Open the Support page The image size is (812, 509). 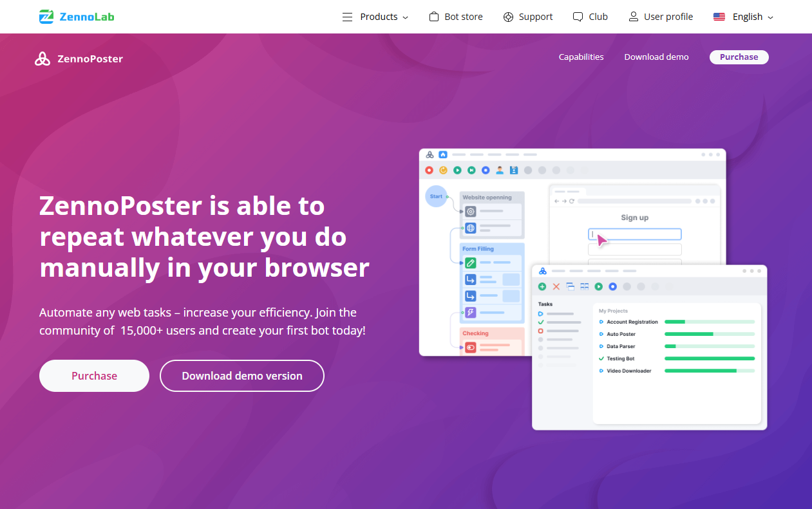[528, 17]
